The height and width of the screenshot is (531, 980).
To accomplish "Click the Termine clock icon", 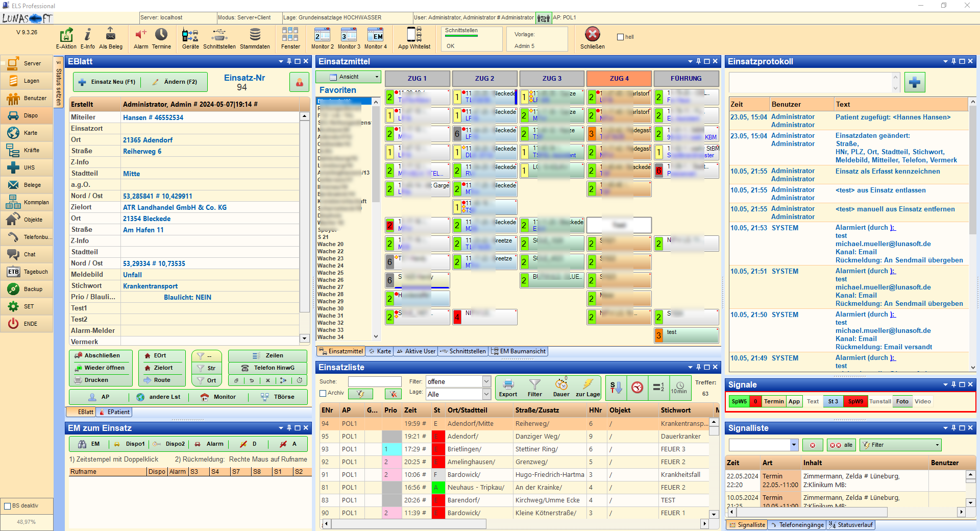I will coord(161,35).
